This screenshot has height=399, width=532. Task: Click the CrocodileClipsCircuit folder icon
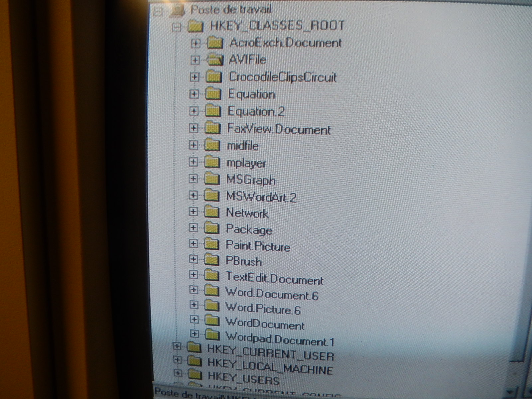tap(213, 77)
